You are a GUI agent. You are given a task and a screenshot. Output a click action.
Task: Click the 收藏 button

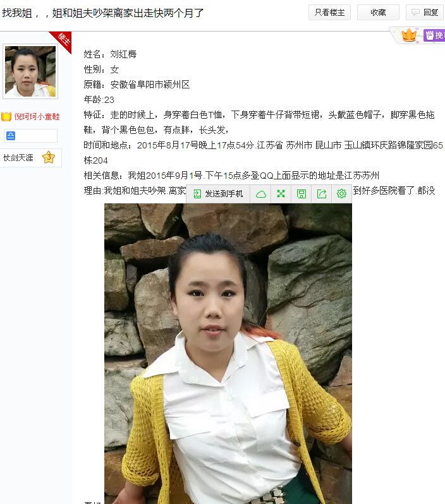pyautogui.click(x=378, y=13)
